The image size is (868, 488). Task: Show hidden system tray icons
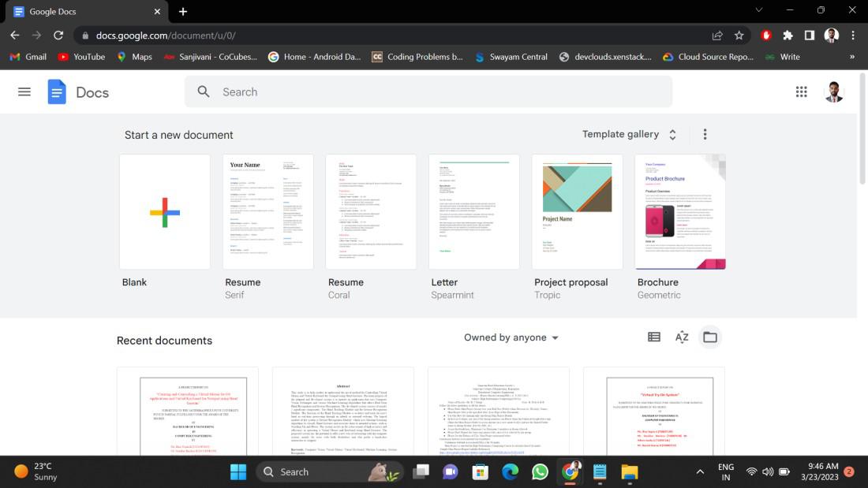coord(700,472)
